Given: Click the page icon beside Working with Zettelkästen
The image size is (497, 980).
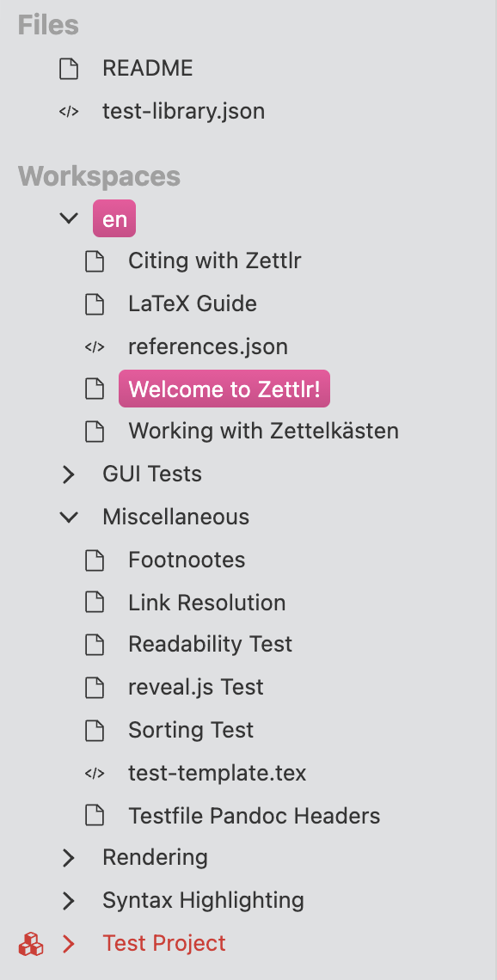Looking at the screenshot, I should (x=95, y=432).
